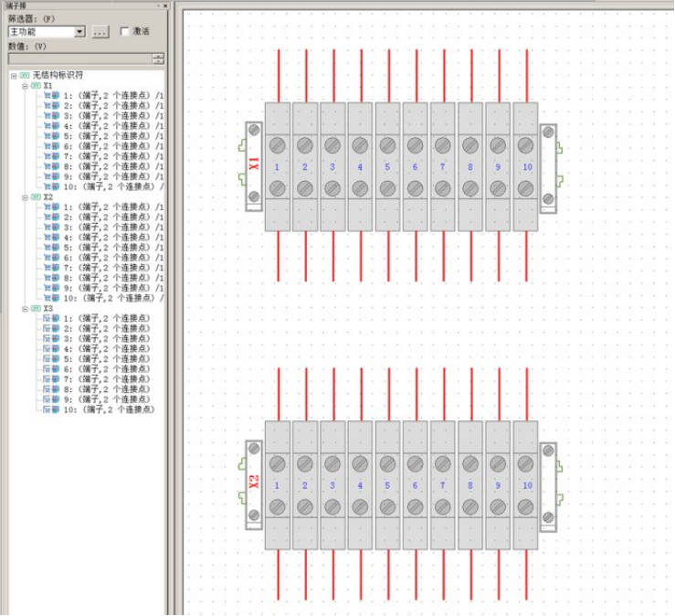Click the red X1 label on drawing
The height and width of the screenshot is (616, 675).
[x=254, y=164]
